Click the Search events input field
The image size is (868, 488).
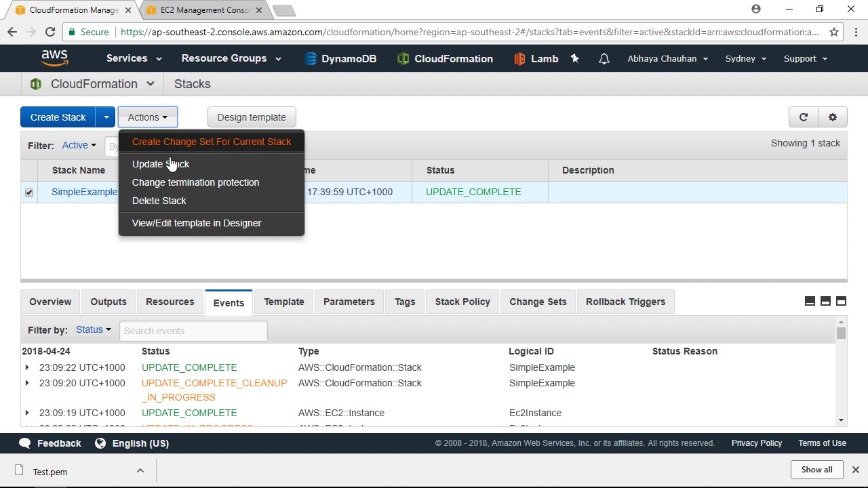(x=193, y=331)
